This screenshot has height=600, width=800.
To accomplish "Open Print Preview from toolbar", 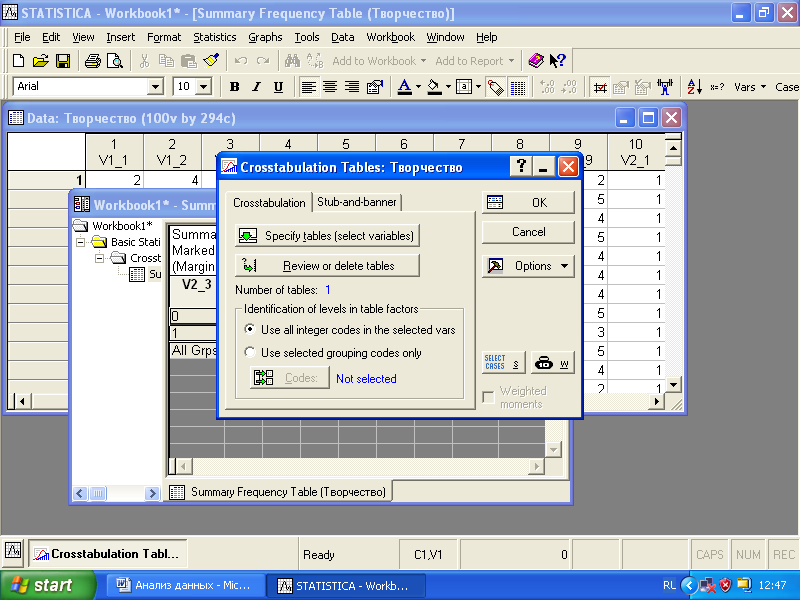I will (115, 61).
